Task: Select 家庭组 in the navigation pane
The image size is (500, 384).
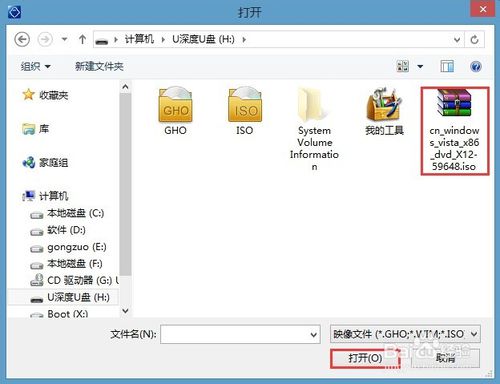Action: coord(45,162)
